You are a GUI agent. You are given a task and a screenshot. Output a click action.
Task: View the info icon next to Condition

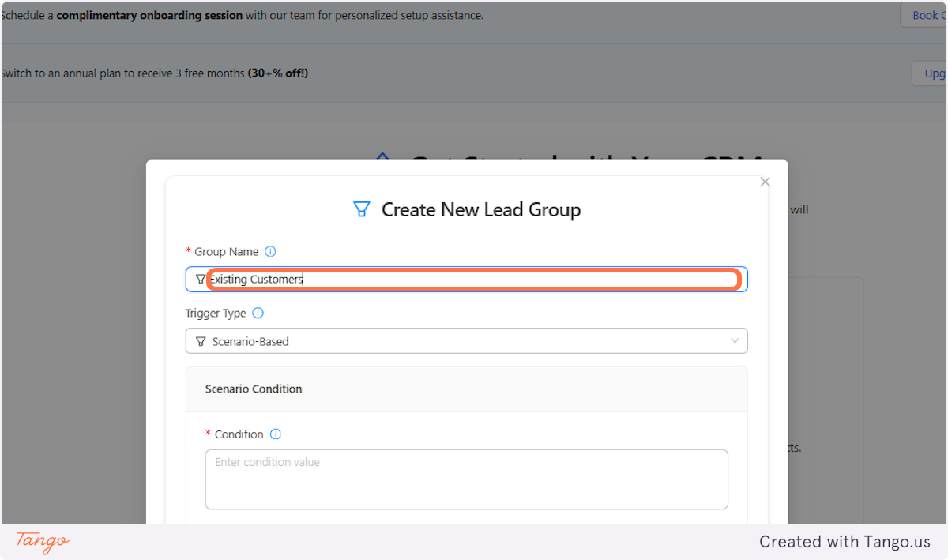275,434
